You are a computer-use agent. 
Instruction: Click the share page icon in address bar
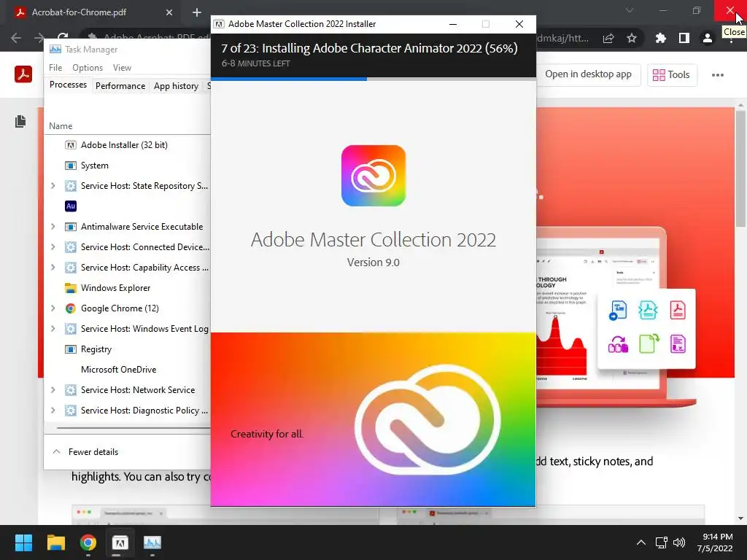[608, 38]
